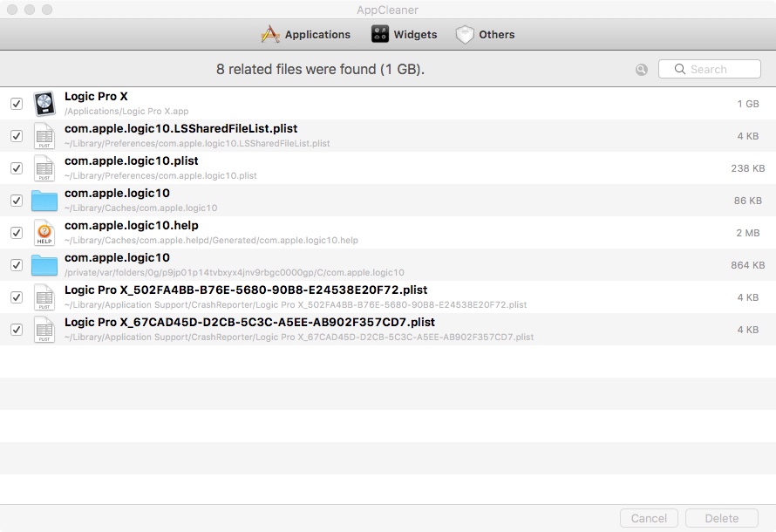The width and height of the screenshot is (776, 532).
Task: Click the com.apple.logic10.help Help icon
Action: pos(44,233)
